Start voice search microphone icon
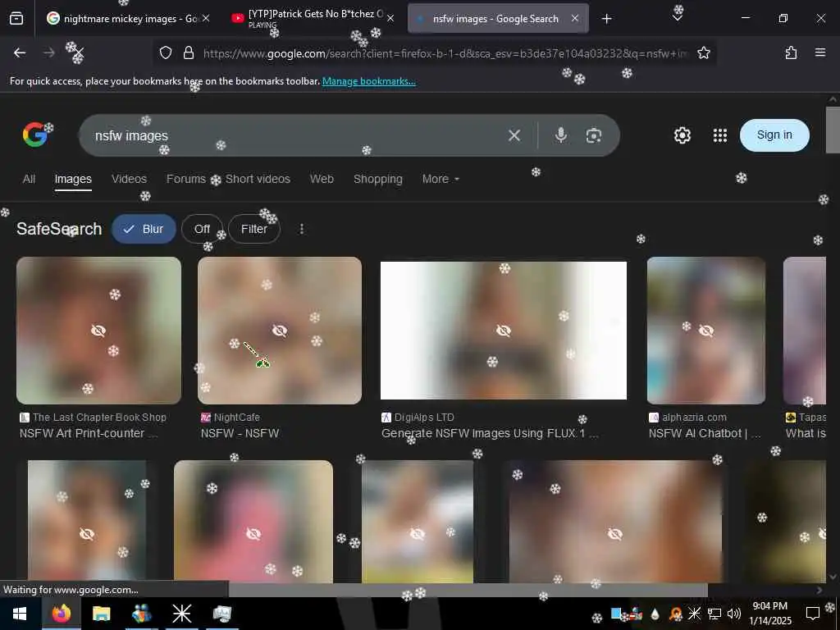The height and width of the screenshot is (630, 840). [x=561, y=135]
